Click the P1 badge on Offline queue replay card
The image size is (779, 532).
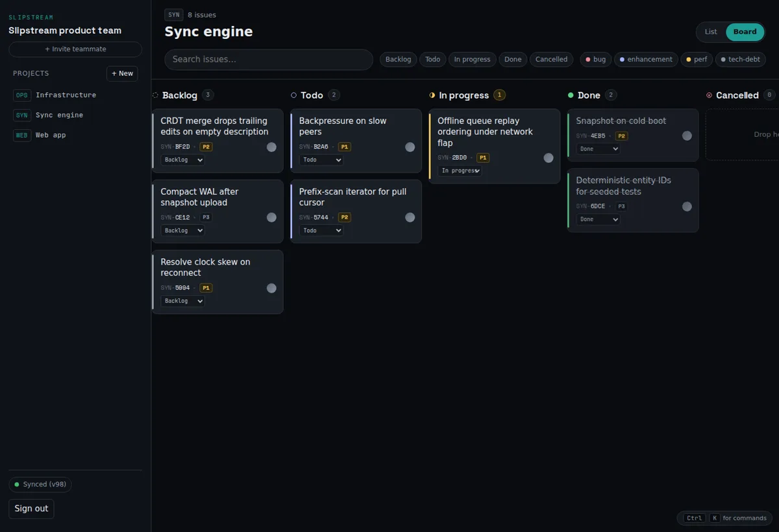[x=483, y=158]
